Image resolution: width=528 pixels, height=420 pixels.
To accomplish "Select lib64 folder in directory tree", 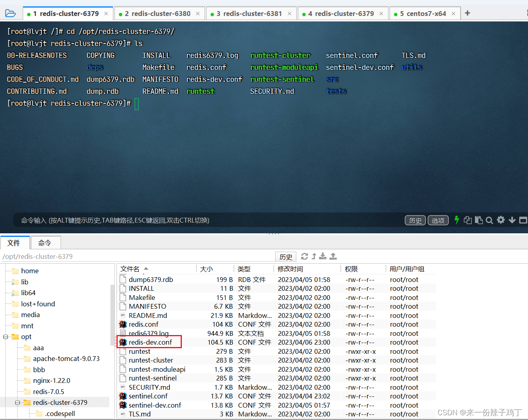I will [28, 293].
